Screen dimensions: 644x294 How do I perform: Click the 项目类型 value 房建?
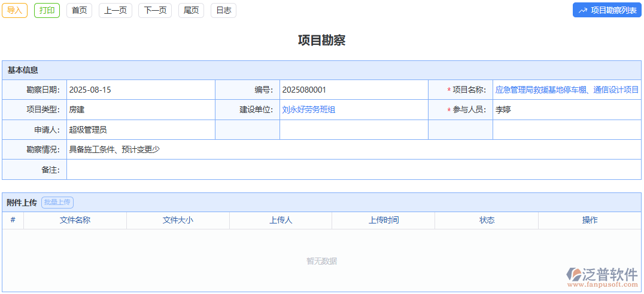pyautogui.click(x=77, y=109)
